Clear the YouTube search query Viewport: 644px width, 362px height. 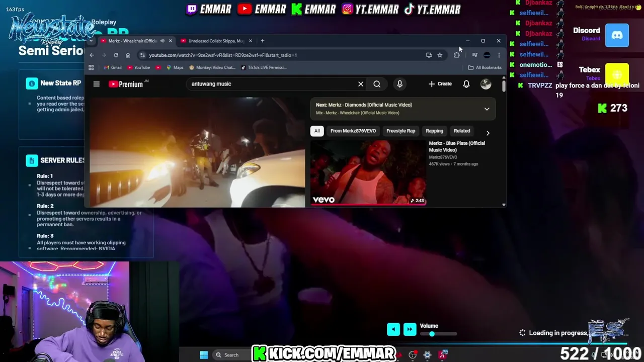coord(361,84)
